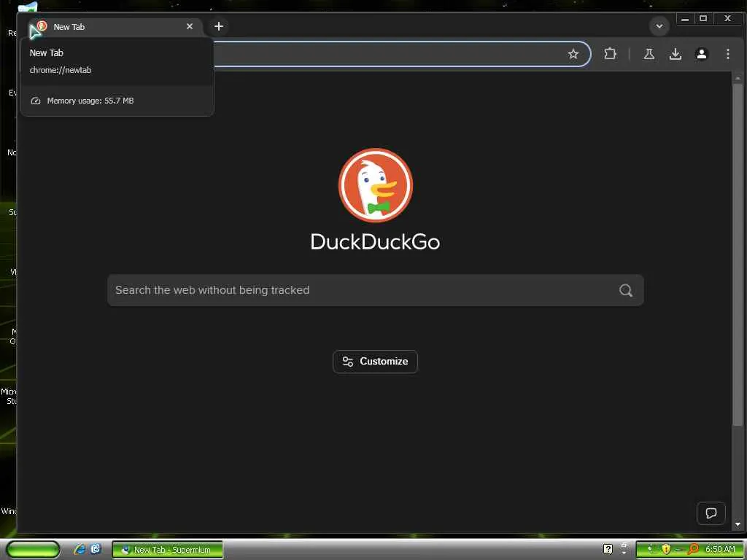Click the help question mark tray icon

tap(608, 549)
